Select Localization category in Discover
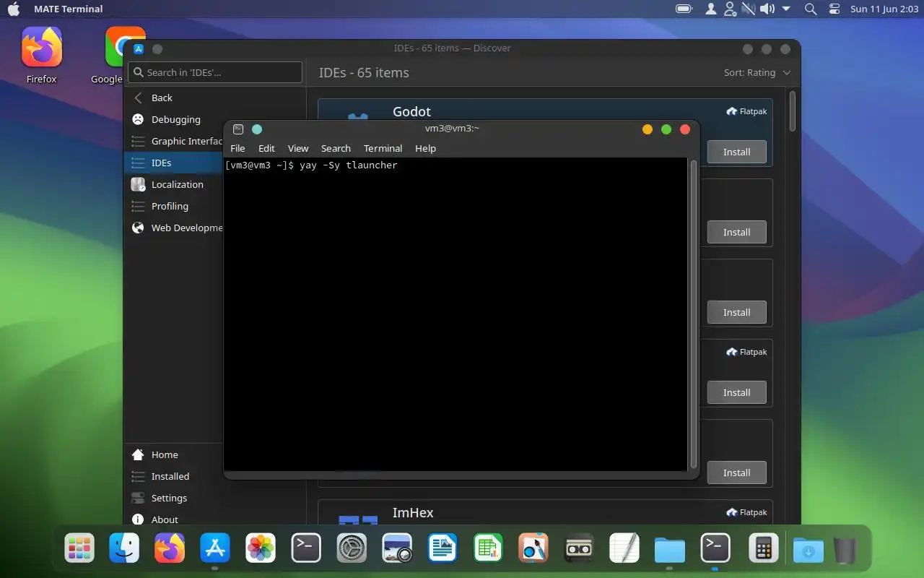The image size is (924, 578). [x=173, y=184]
